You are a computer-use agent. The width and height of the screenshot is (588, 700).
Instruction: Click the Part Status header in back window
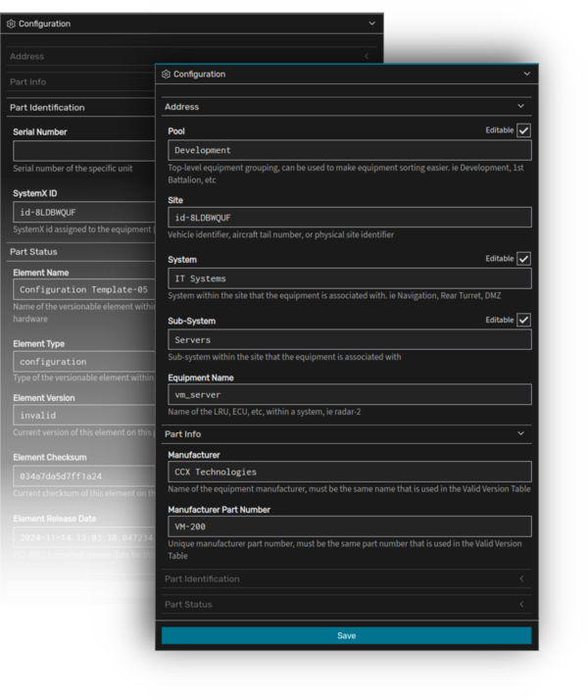point(80,252)
